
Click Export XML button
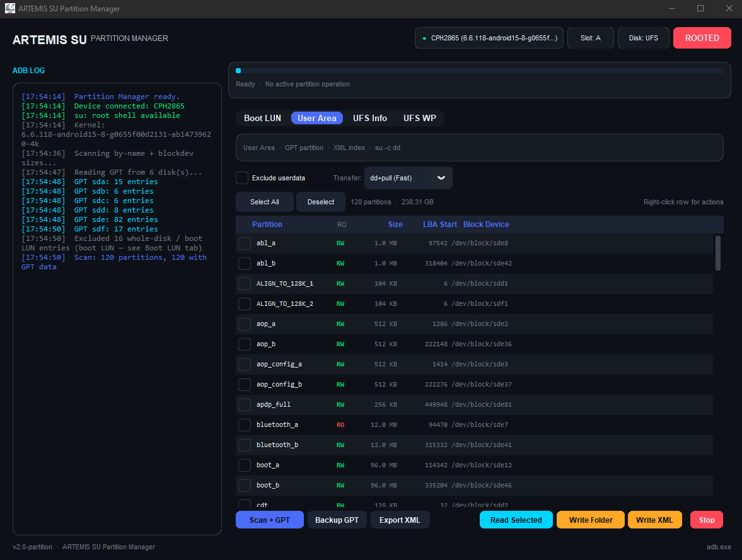[400, 520]
